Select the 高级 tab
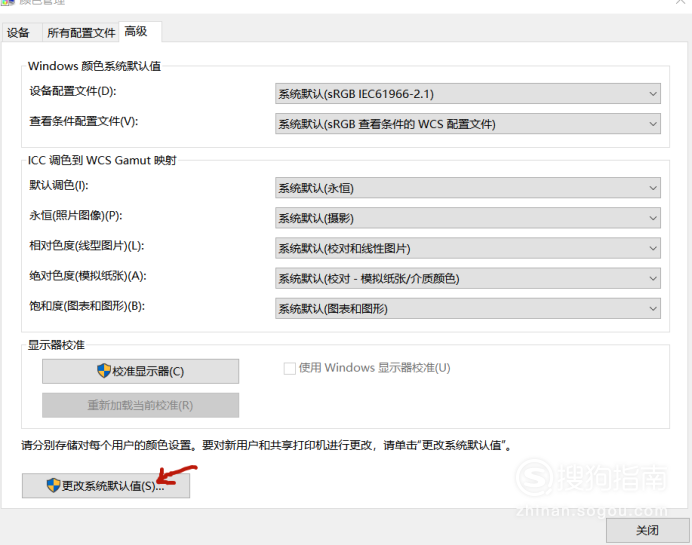The image size is (692, 545). tap(140, 31)
